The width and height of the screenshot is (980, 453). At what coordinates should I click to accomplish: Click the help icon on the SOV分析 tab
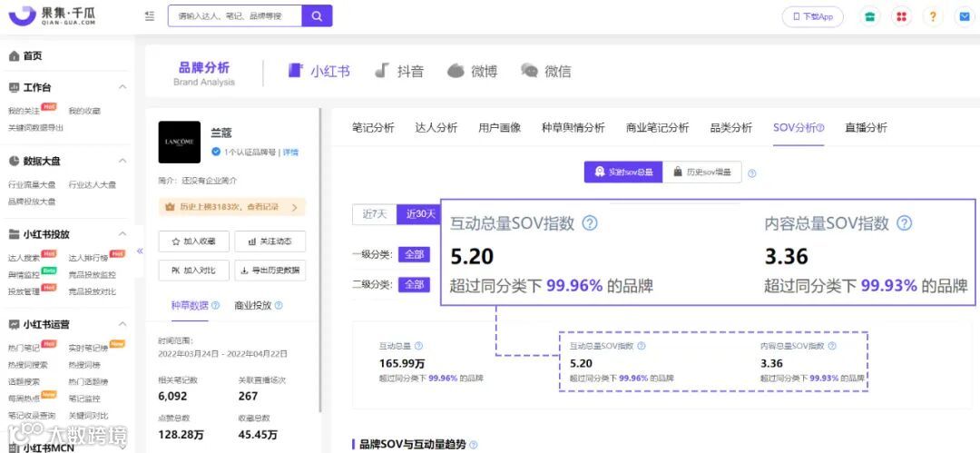820,128
